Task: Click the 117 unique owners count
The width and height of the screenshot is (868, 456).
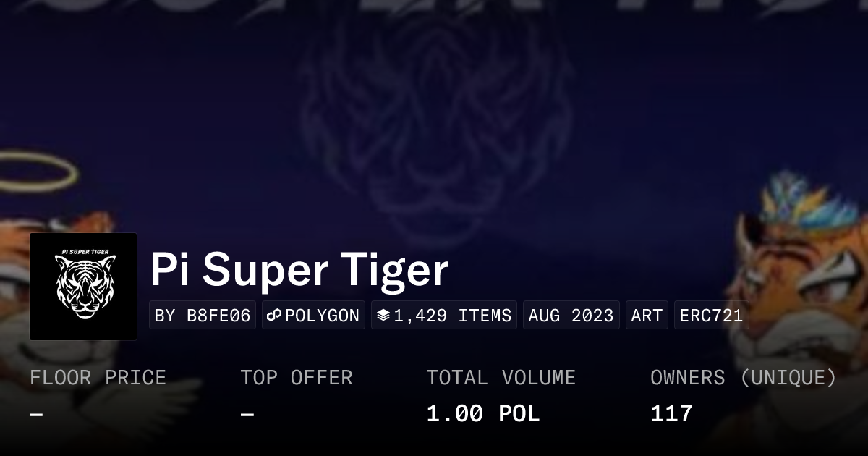Action: pos(671,414)
